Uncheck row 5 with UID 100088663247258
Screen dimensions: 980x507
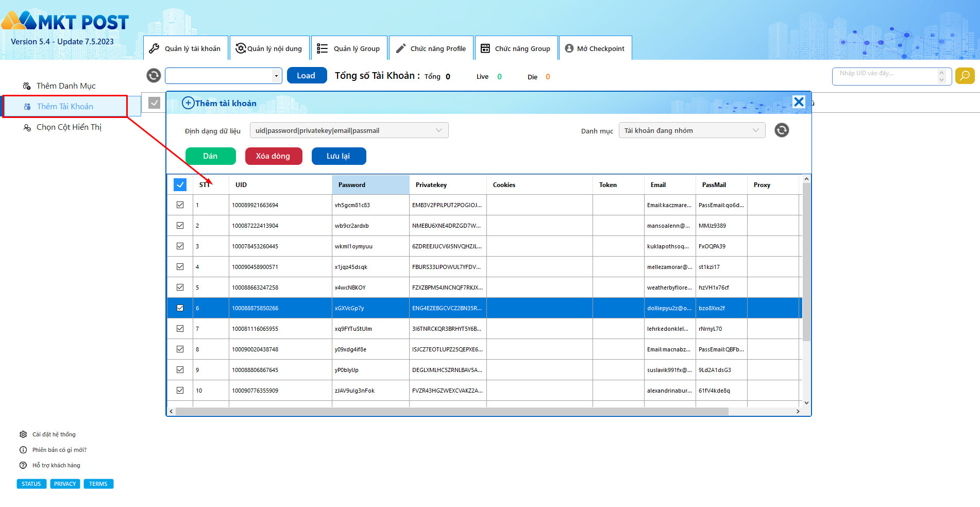tap(180, 287)
